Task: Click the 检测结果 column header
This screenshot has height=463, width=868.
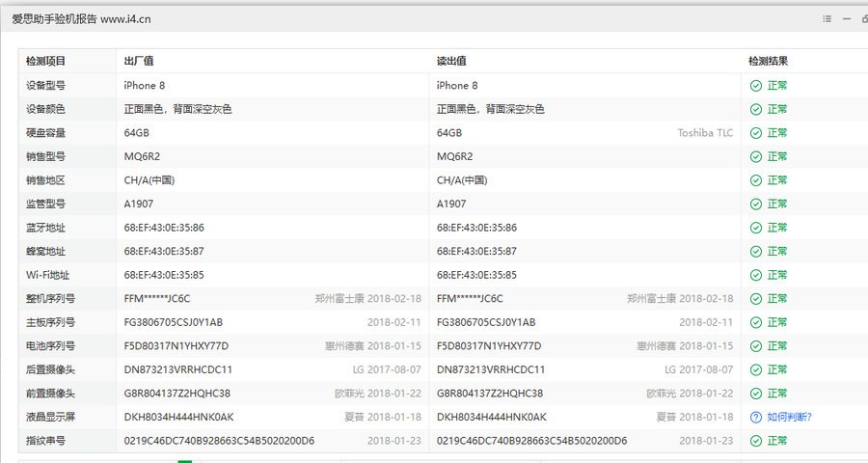Action: [x=769, y=61]
